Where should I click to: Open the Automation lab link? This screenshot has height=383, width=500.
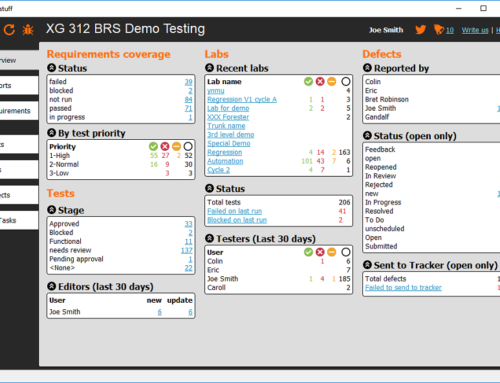(x=225, y=161)
